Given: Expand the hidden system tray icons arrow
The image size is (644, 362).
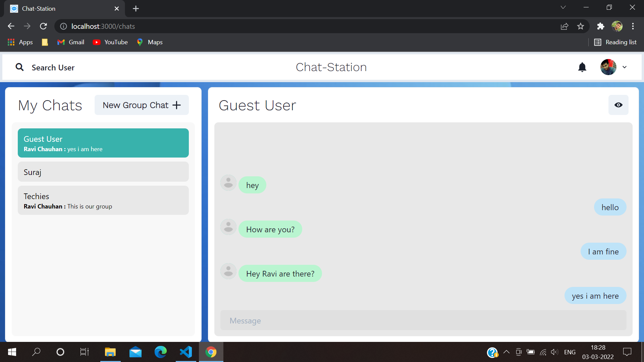Looking at the screenshot, I should tap(506, 352).
